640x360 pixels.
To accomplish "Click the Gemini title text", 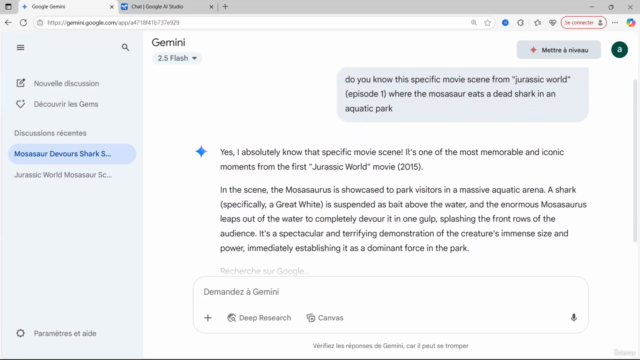I will coord(168,42).
